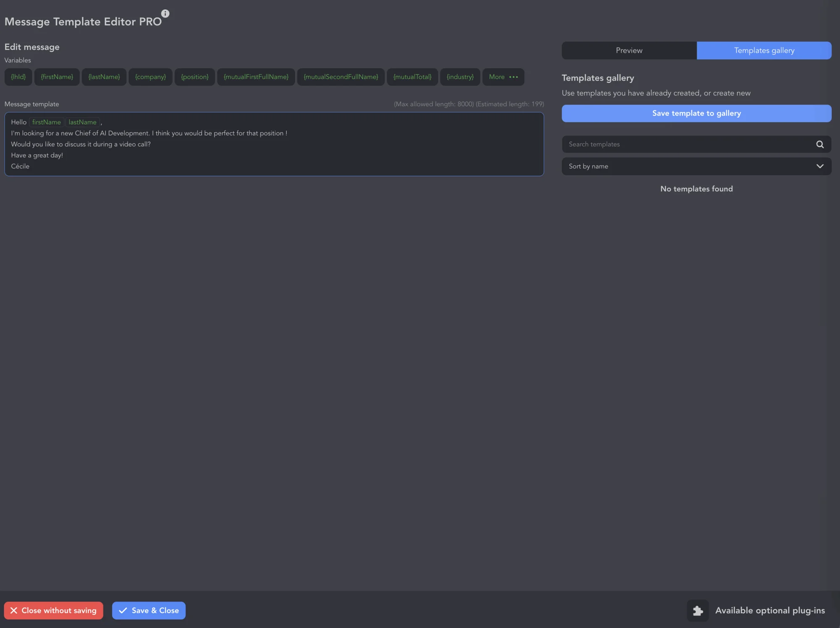Image resolution: width=840 pixels, height=628 pixels.
Task: Insert the {firstName} variable chip
Action: [57, 77]
